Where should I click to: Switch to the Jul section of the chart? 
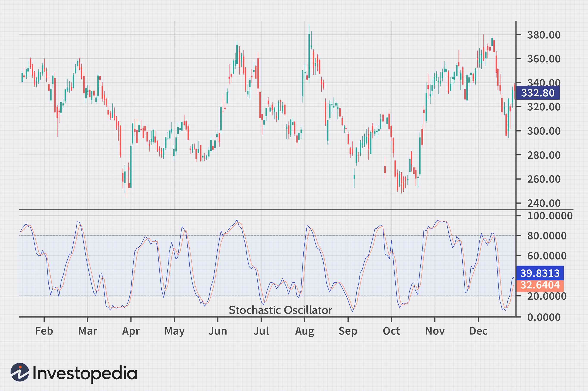(261, 331)
